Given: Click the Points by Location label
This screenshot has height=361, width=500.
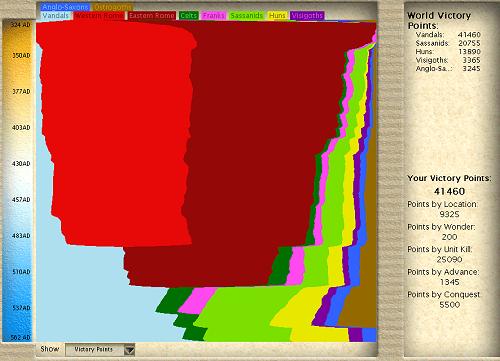Looking at the screenshot, I should pos(442,204).
